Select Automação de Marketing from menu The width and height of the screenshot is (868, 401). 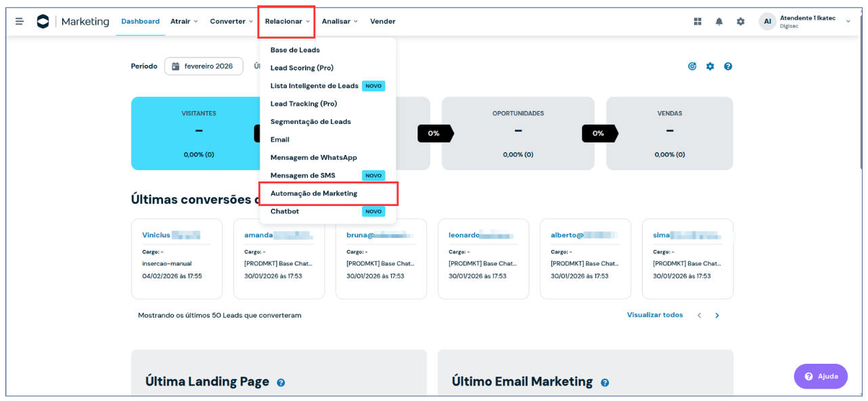pos(314,194)
